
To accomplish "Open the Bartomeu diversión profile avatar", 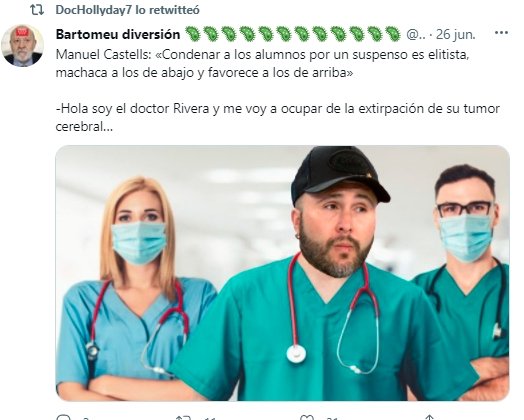I will 22,46.
